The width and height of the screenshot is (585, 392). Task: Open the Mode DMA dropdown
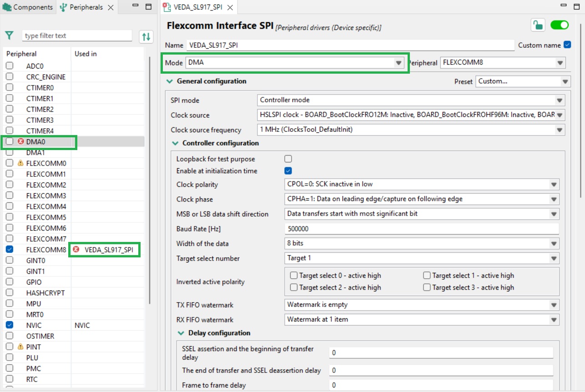click(x=398, y=63)
